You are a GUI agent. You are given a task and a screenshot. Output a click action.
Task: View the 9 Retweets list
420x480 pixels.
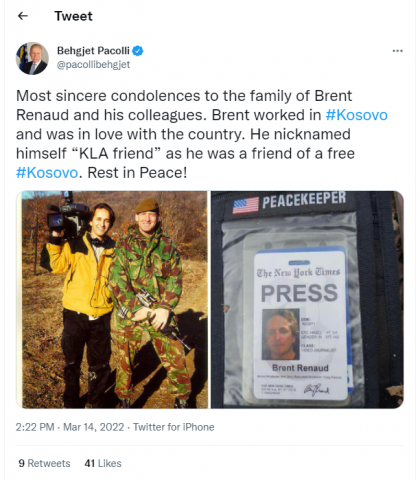click(44, 463)
